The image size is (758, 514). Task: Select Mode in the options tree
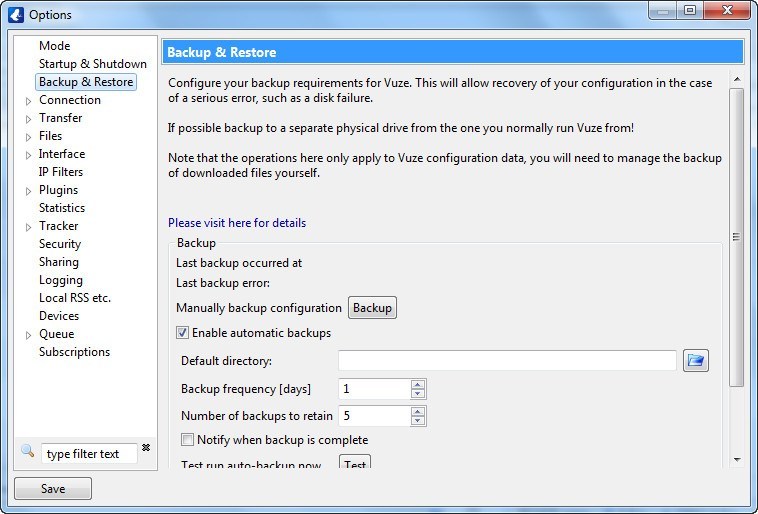click(55, 45)
